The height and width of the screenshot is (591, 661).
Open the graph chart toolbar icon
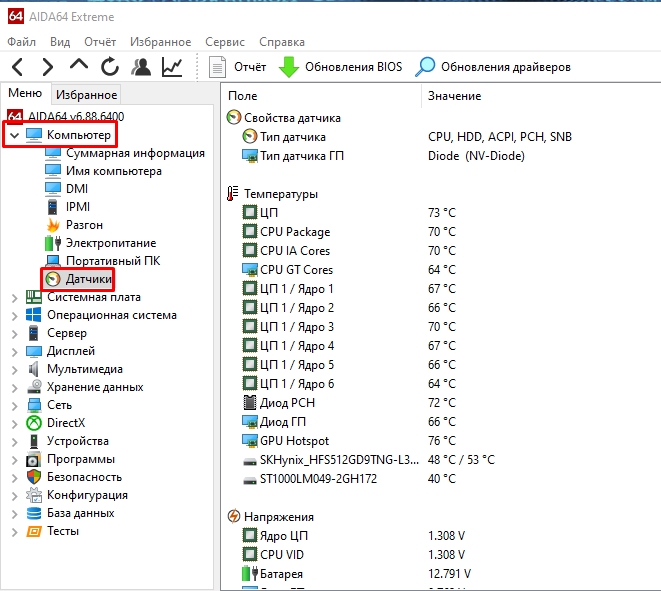[x=172, y=67]
